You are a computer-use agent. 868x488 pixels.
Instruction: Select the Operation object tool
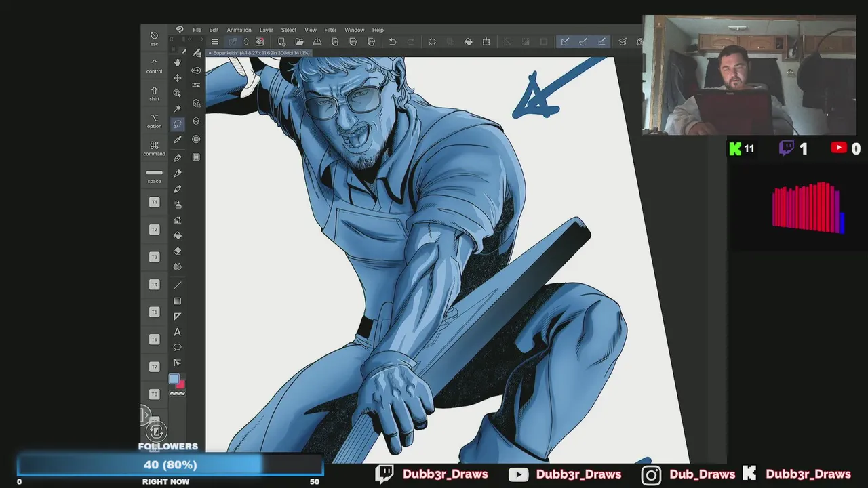pyautogui.click(x=177, y=94)
